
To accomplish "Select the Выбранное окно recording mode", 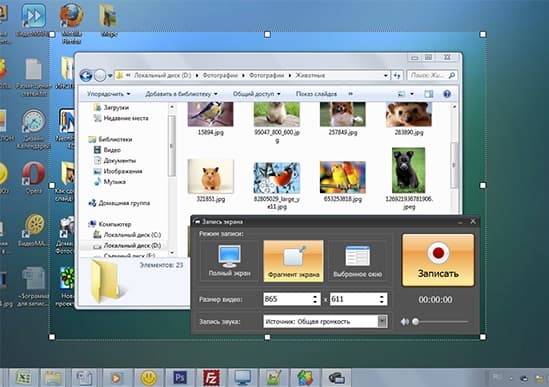I will pyautogui.click(x=357, y=261).
